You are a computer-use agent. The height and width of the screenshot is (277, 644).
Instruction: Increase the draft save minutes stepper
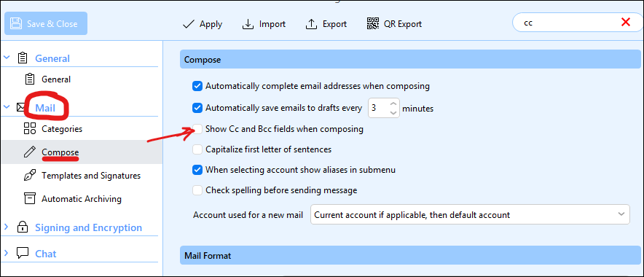tap(393, 104)
